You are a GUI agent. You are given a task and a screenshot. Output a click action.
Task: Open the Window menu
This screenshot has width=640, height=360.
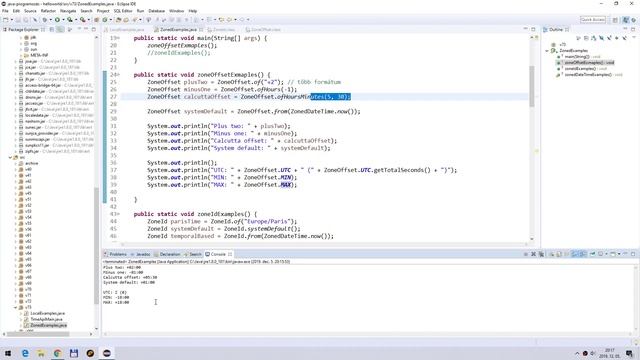(x=176, y=11)
